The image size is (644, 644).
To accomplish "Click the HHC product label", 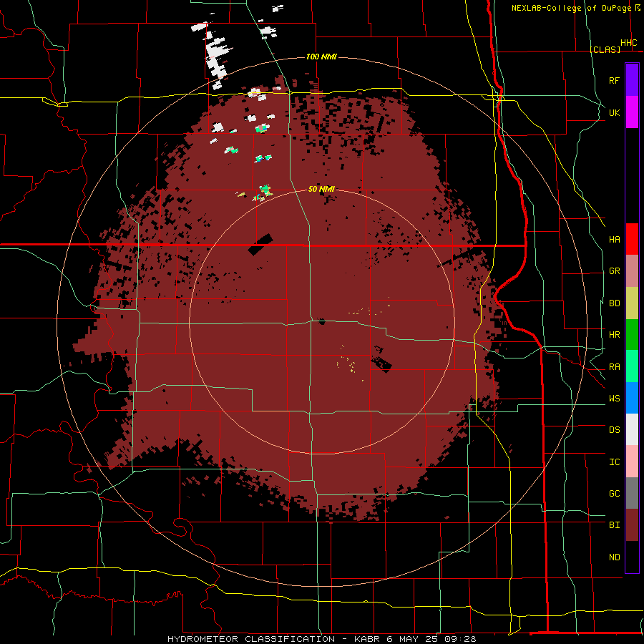I will pos(628,43).
